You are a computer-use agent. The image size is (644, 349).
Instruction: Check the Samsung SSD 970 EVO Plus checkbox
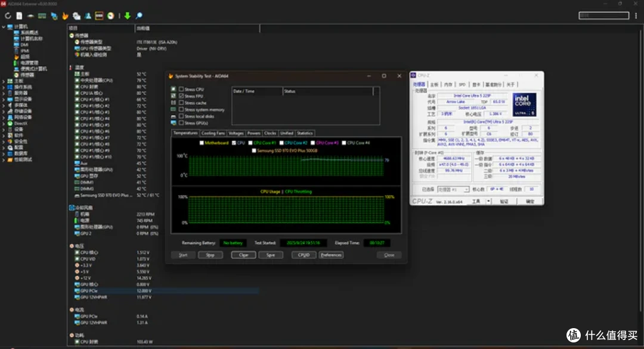point(254,151)
